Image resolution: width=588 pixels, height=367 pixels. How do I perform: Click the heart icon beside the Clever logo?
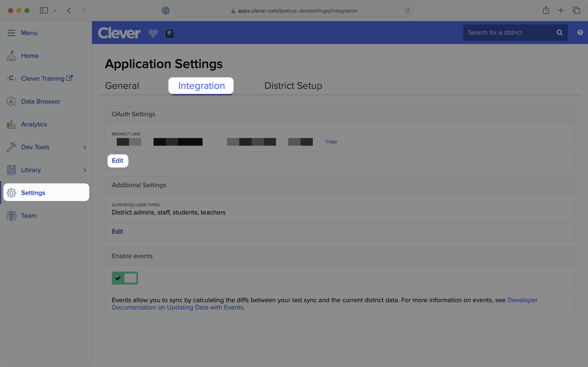click(x=153, y=33)
